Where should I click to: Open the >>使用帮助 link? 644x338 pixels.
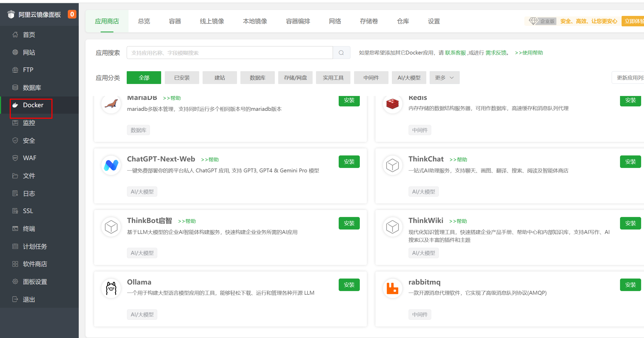(x=529, y=53)
